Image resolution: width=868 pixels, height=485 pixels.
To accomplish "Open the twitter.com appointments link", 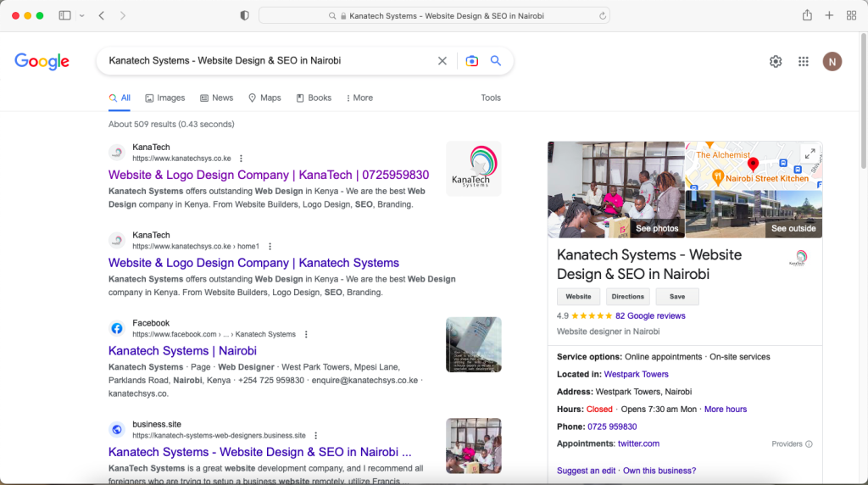I will point(638,443).
